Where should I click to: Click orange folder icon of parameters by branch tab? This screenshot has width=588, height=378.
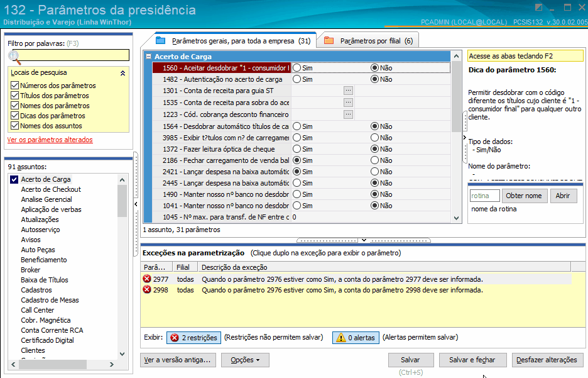pos(329,40)
